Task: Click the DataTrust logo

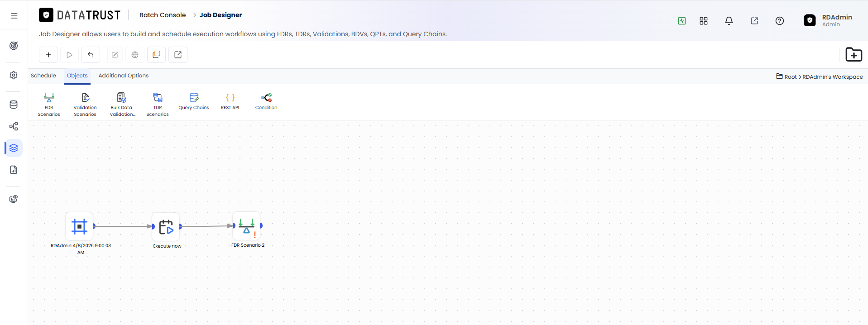Action: pos(80,15)
